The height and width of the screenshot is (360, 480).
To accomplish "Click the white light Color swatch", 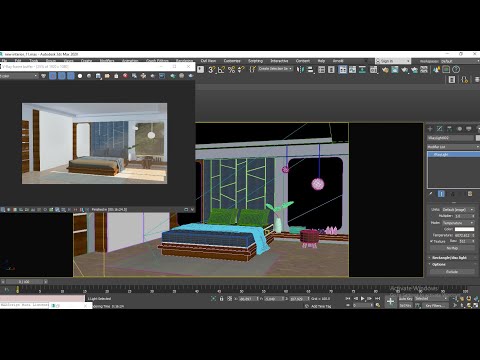I will click(464, 229).
